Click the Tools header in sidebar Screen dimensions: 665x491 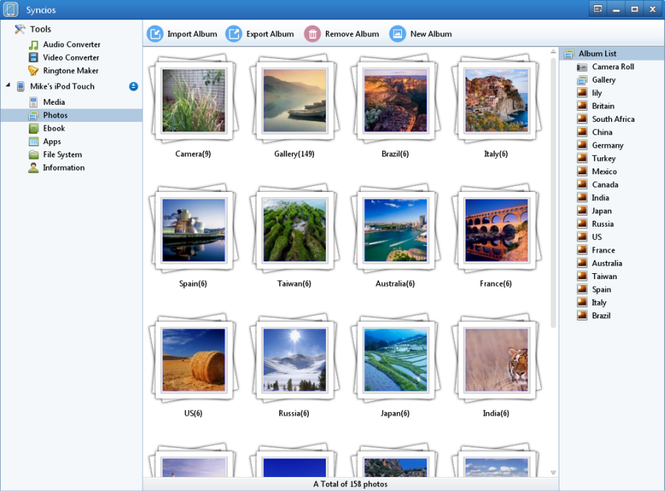coord(33,29)
